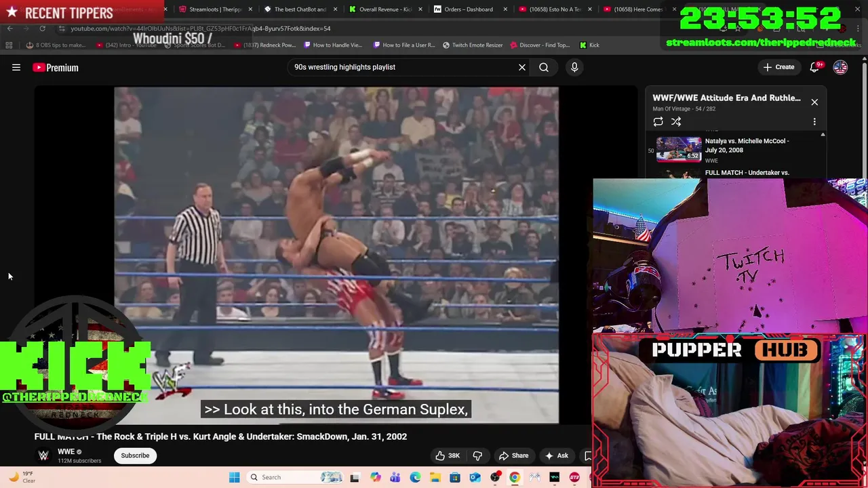Open the Ask button
The image size is (868, 488).
coord(556,455)
